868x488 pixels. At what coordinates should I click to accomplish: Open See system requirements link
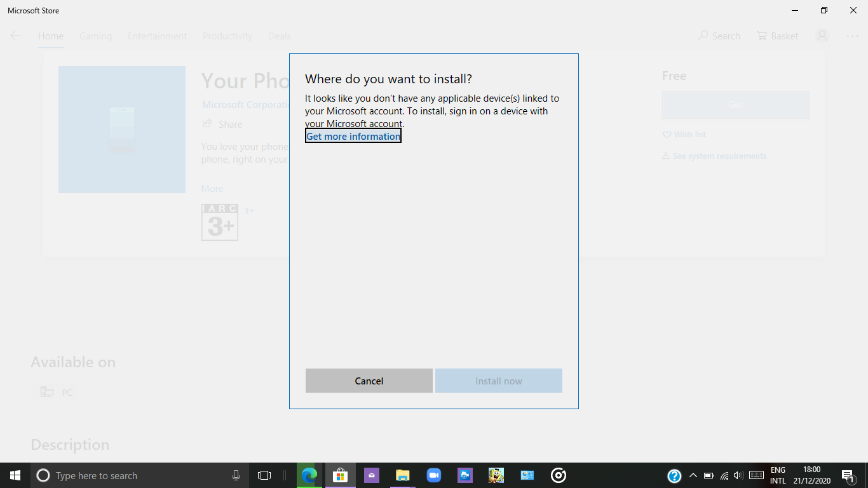pyautogui.click(x=714, y=156)
